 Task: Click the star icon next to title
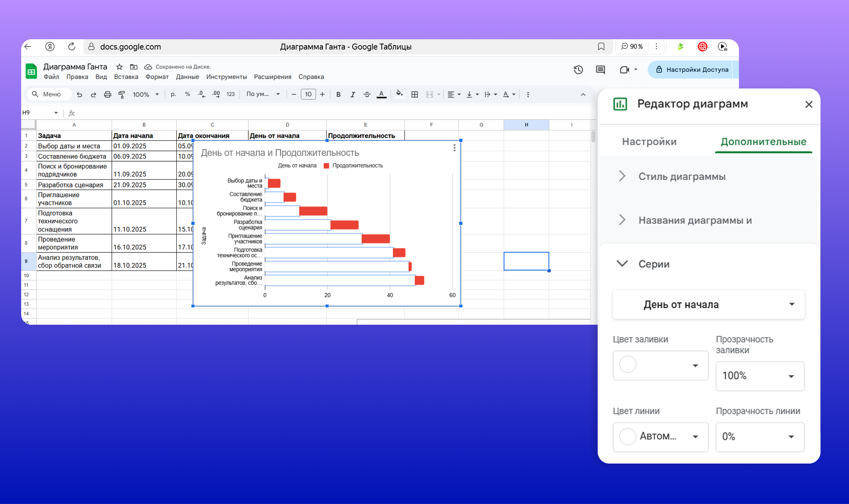tap(119, 67)
